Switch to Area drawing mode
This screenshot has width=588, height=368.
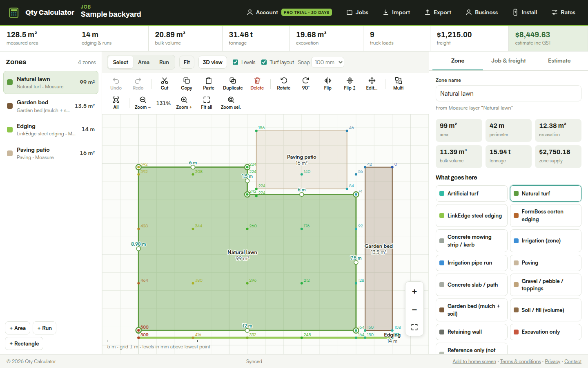pos(144,62)
